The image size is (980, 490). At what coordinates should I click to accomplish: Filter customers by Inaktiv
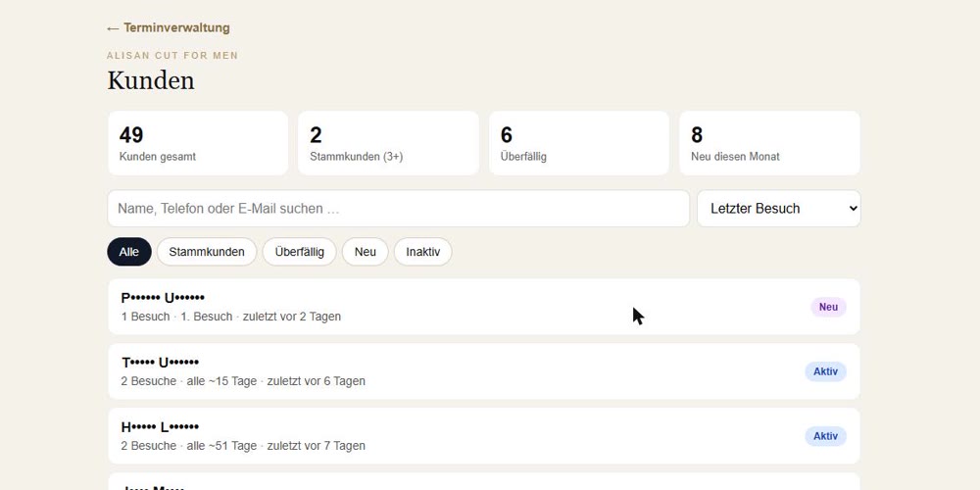[423, 252]
